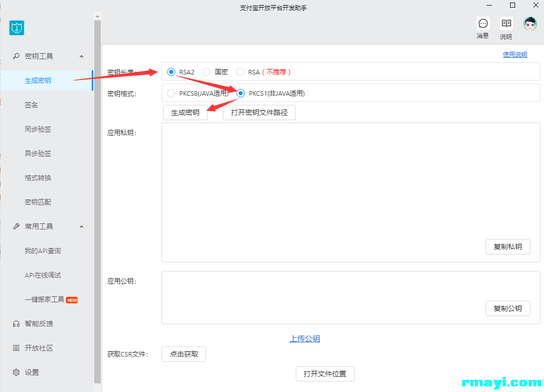Select the 国密 key length option
Viewport: 544px width, 392px height.
(x=207, y=72)
